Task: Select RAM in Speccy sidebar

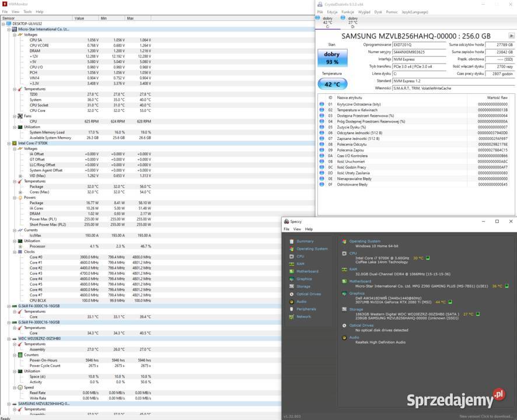Action: coord(300,264)
